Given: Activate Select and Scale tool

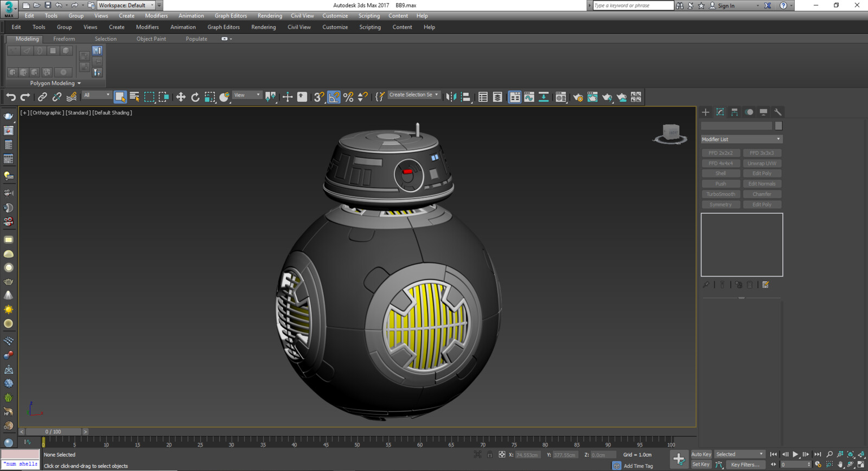Looking at the screenshot, I should tap(210, 97).
